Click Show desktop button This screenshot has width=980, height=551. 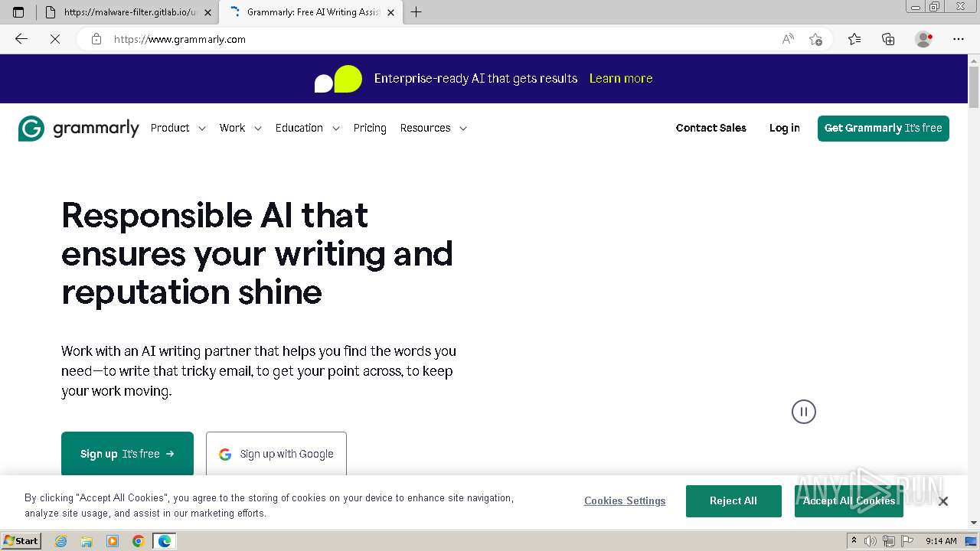coord(972,541)
